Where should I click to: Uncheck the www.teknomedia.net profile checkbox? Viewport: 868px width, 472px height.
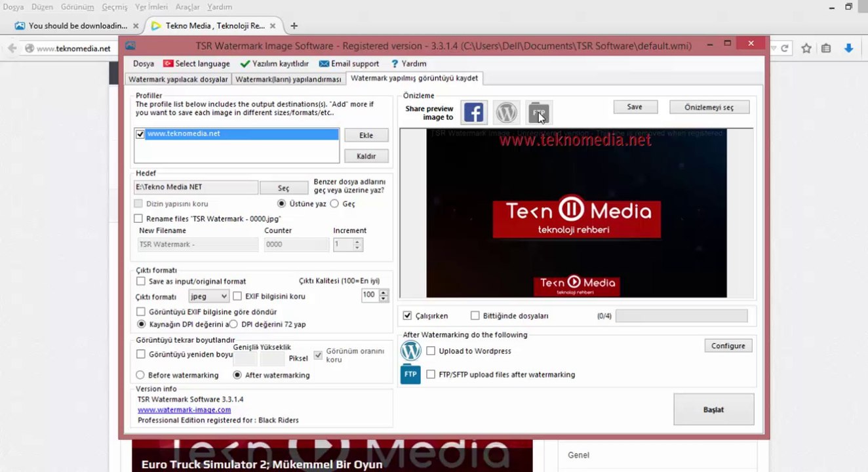tap(140, 134)
